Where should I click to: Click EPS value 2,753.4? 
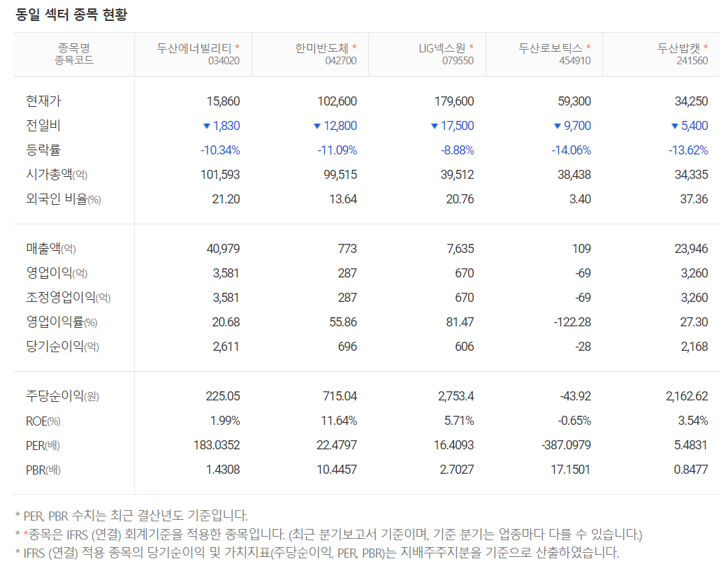[456, 396]
